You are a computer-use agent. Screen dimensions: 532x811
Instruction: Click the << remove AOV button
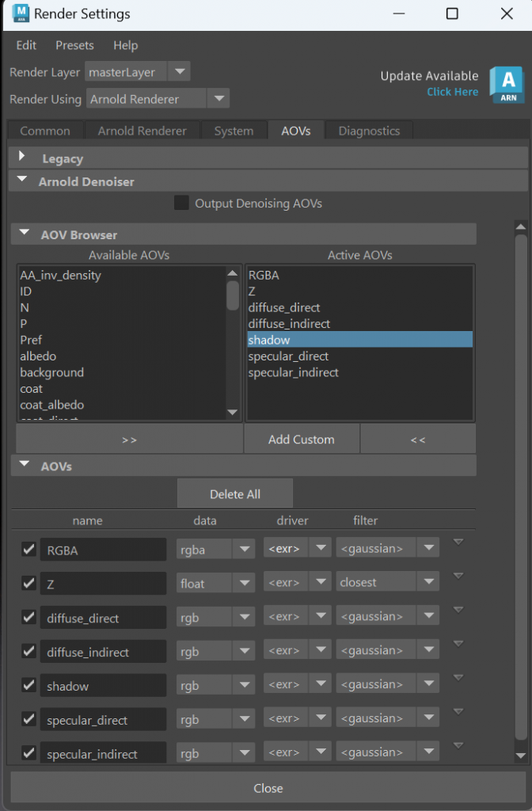418,439
